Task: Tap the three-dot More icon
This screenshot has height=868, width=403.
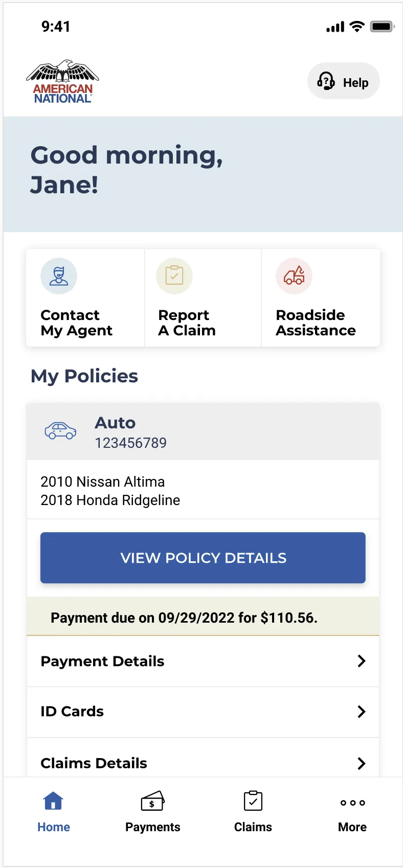Action: [352, 803]
